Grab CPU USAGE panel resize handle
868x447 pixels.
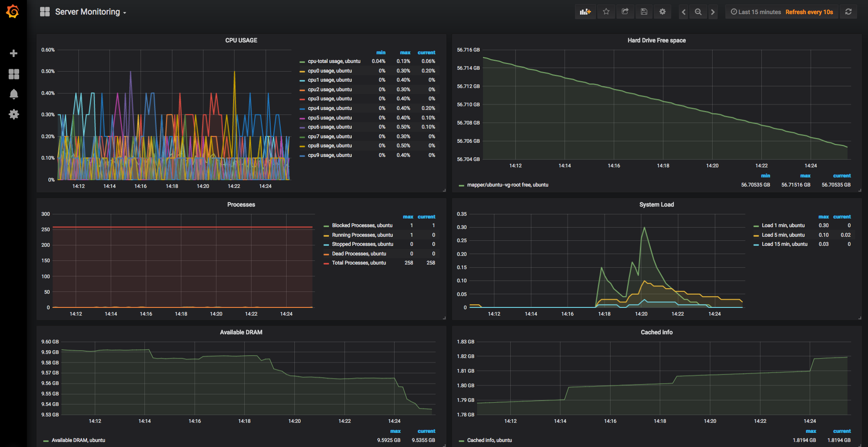click(444, 190)
